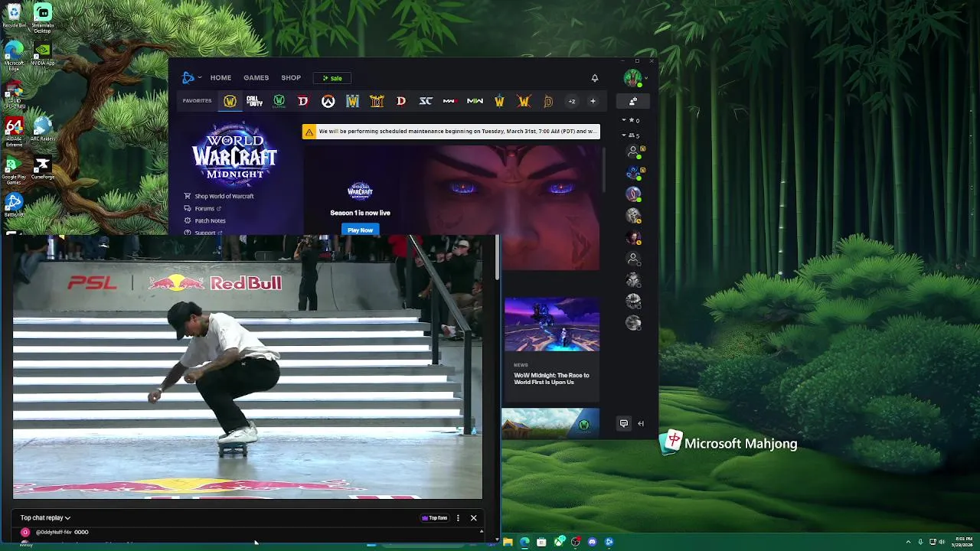
Task: Collapse the Battle.net friends sidebar
Action: click(x=641, y=423)
